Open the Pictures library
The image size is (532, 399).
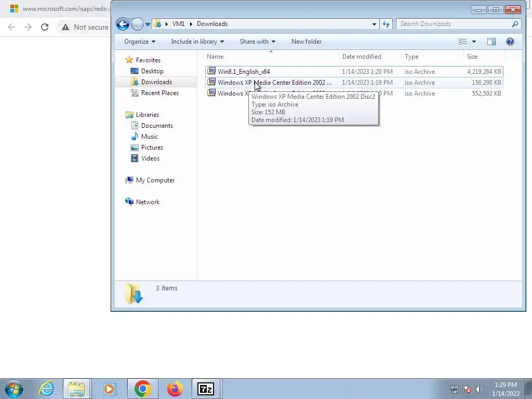152,147
